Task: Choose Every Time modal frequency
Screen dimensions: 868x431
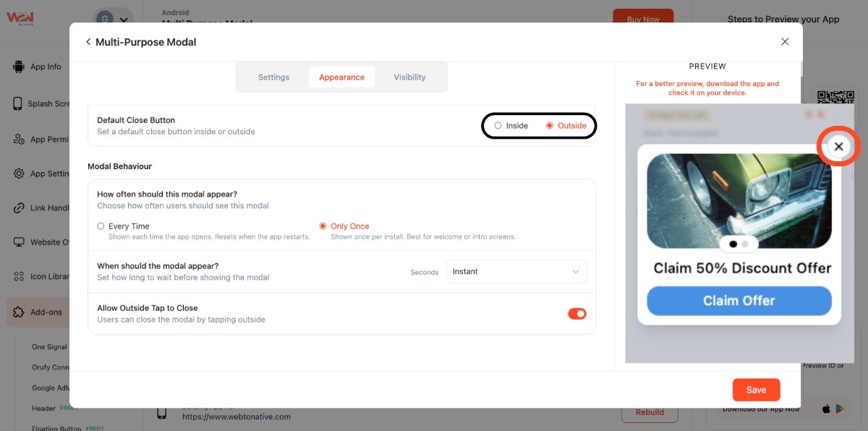Action: coord(101,226)
